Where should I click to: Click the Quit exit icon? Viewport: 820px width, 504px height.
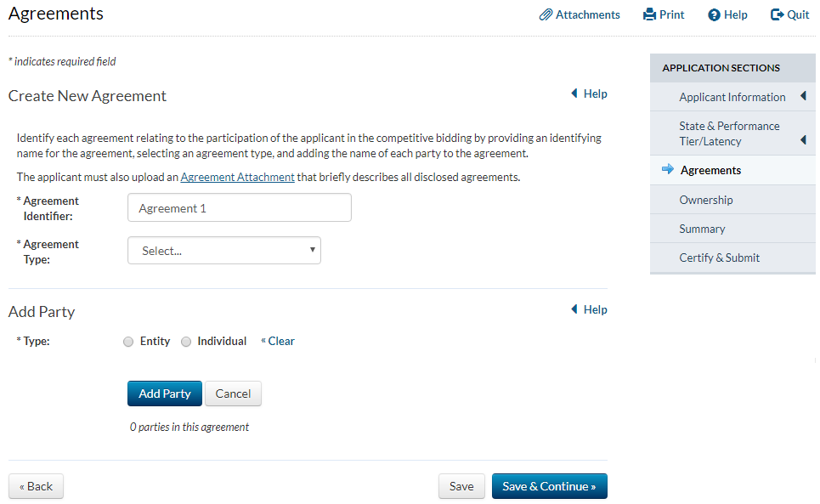[x=777, y=14]
